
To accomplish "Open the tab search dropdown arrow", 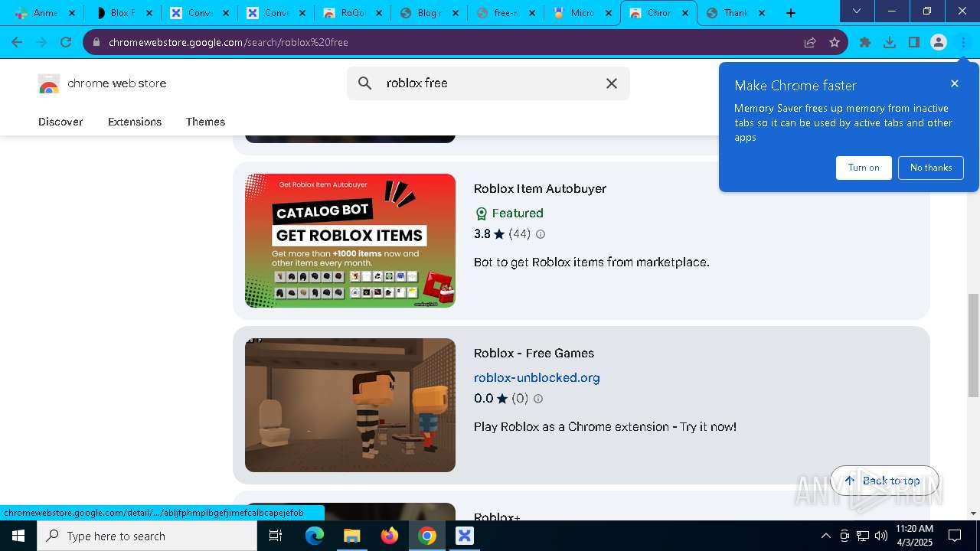I will click(x=857, y=11).
